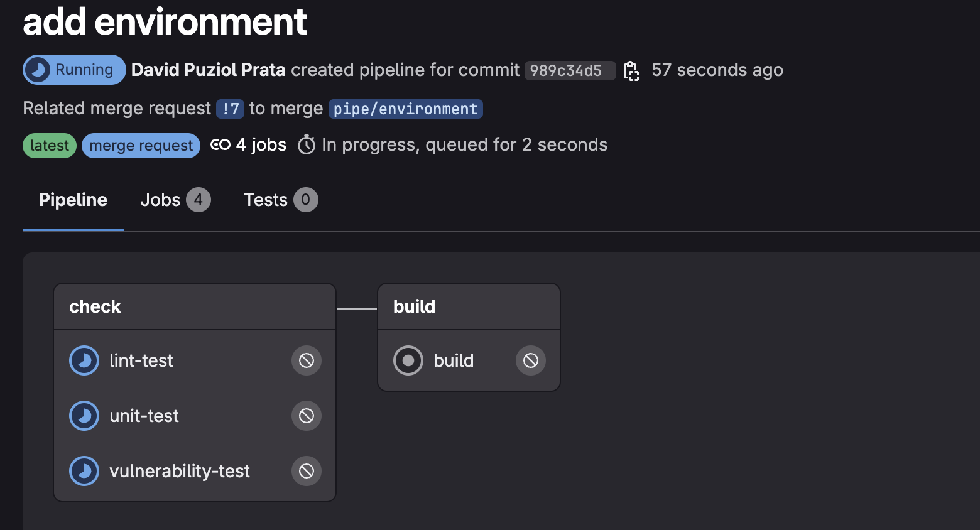
Task: Cancel the build job
Action: pyautogui.click(x=531, y=360)
